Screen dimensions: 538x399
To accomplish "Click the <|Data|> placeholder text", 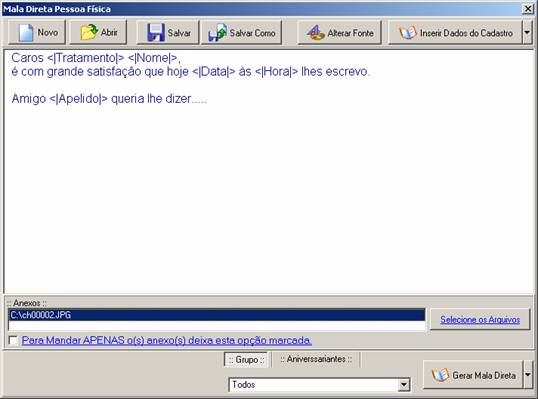I will click(x=214, y=72).
